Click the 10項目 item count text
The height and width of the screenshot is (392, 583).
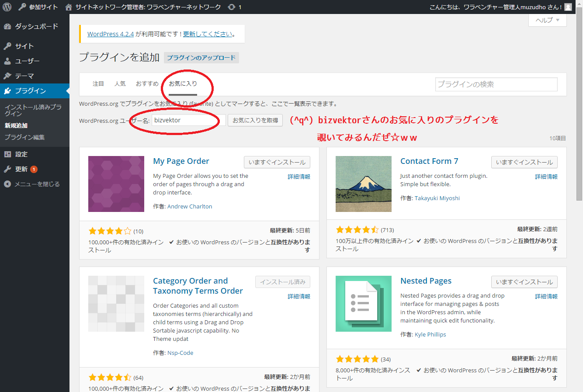point(558,138)
